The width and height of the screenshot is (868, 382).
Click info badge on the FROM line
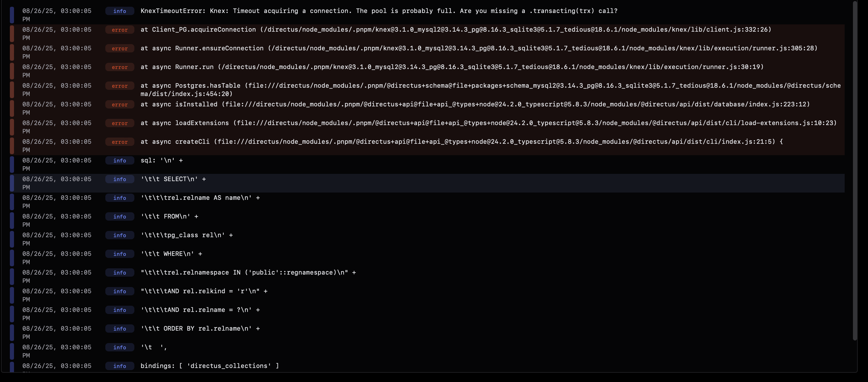click(120, 216)
